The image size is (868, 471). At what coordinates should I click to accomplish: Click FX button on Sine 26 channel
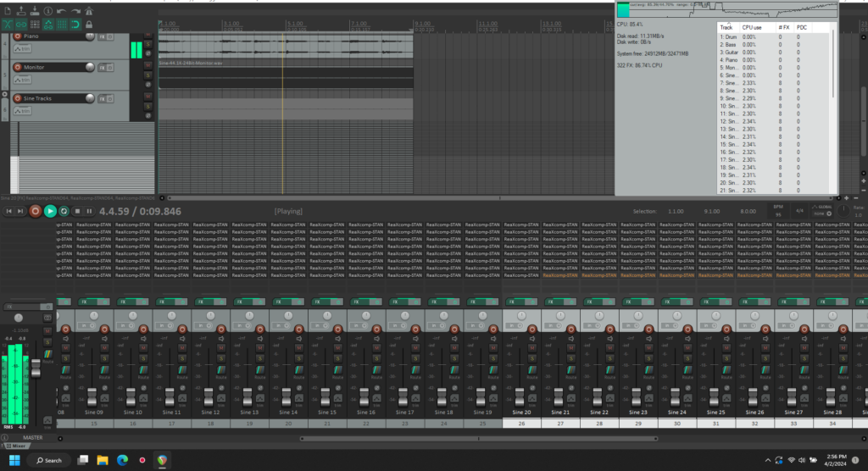(x=744, y=302)
